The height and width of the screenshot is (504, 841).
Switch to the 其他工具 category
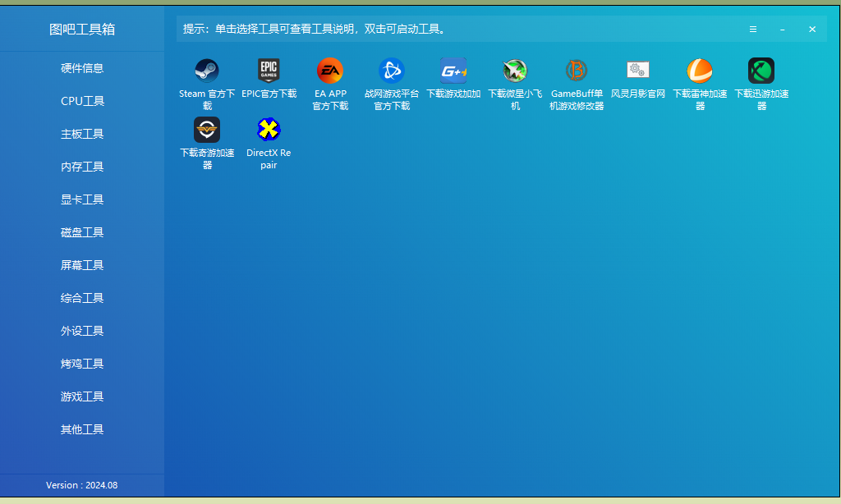pyautogui.click(x=82, y=429)
